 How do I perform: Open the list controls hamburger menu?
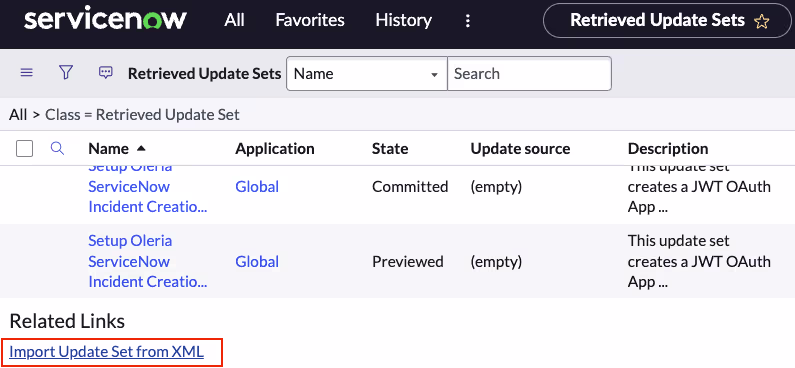(26, 73)
